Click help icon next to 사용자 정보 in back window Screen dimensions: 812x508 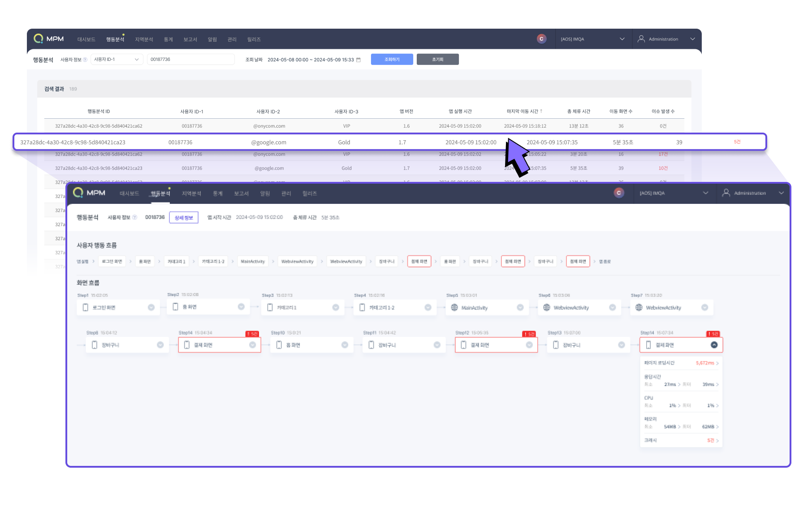[85, 60]
